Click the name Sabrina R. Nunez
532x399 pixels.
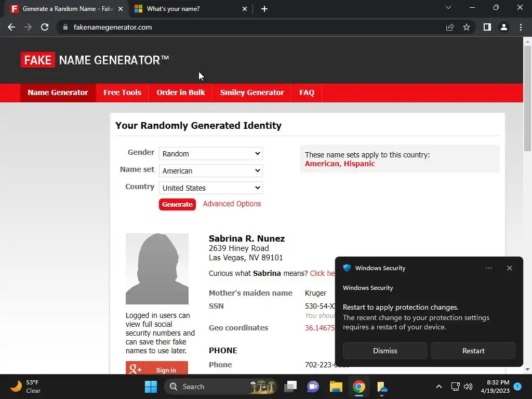coord(247,238)
